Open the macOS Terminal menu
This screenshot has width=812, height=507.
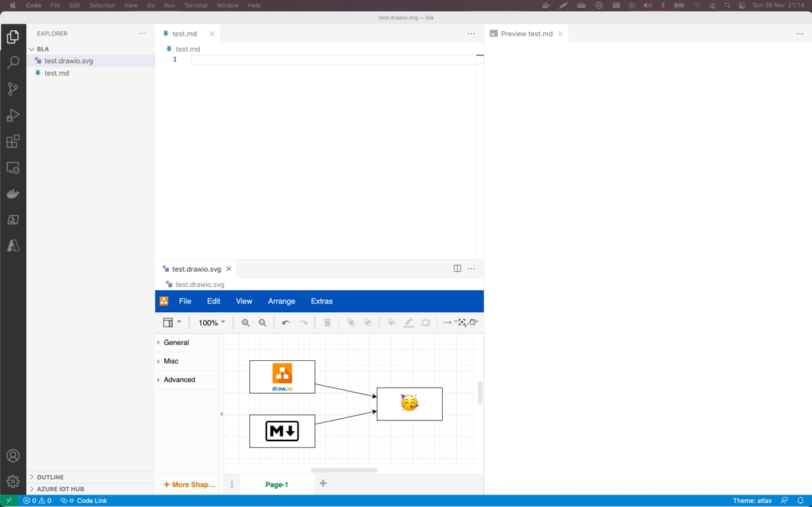click(196, 5)
